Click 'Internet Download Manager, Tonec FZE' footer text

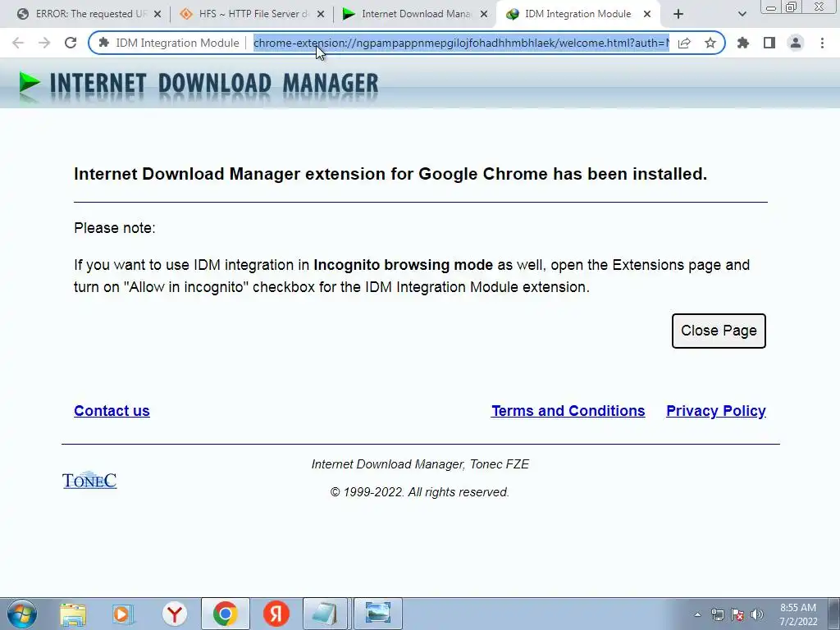click(x=420, y=464)
